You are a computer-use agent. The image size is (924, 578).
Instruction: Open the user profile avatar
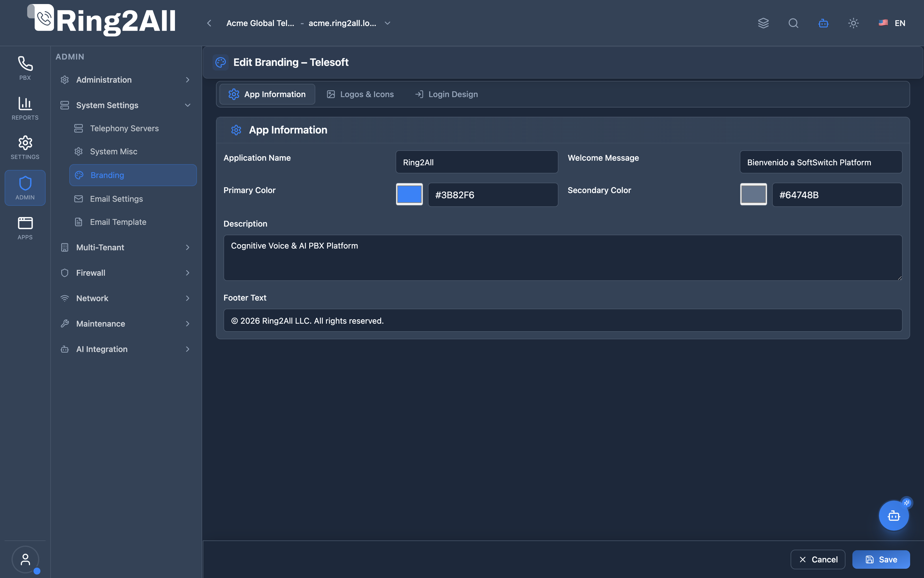pyautogui.click(x=25, y=559)
